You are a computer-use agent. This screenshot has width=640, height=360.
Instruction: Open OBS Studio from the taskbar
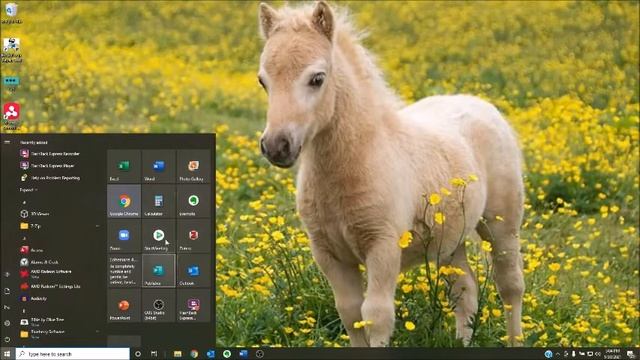pyautogui.click(x=260, y=354)
